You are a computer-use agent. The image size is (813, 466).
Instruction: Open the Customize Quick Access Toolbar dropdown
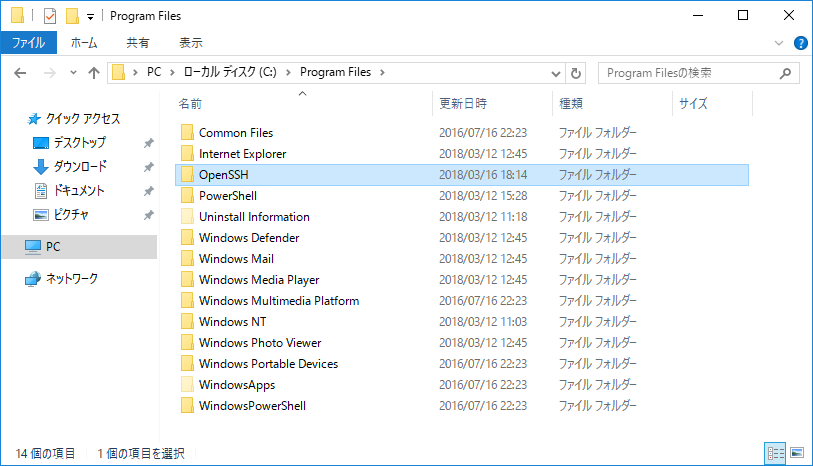click(x=90, y=17)
